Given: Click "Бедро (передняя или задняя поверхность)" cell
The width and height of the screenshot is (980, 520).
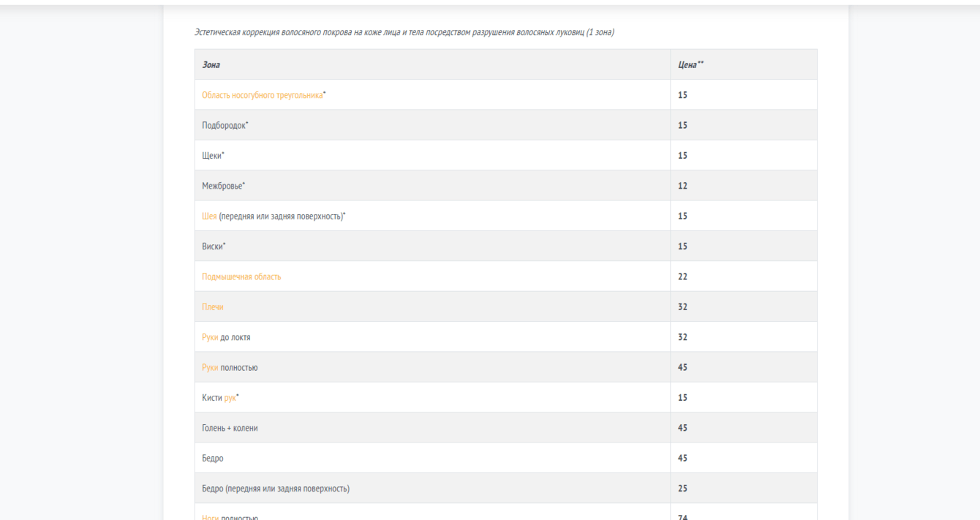Looking at the screenshot, I should (x=275, y=489).
